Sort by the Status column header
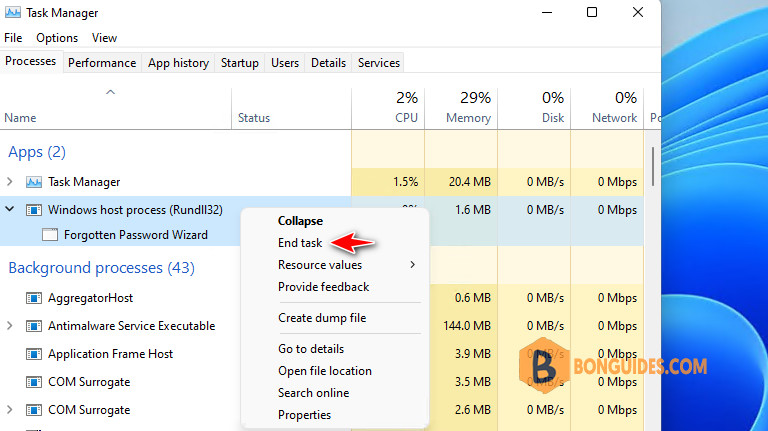This screenshot has height=431, width=768. 254,118
